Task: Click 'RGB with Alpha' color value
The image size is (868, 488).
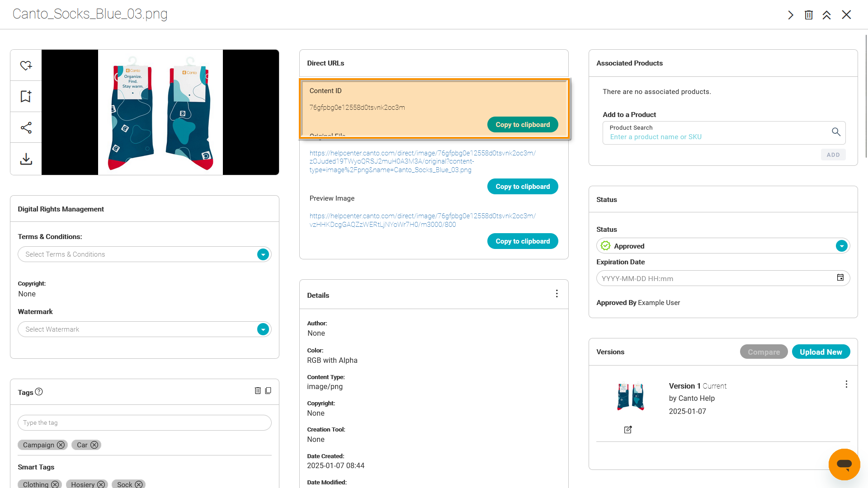Action: click(x=332, y=361)
